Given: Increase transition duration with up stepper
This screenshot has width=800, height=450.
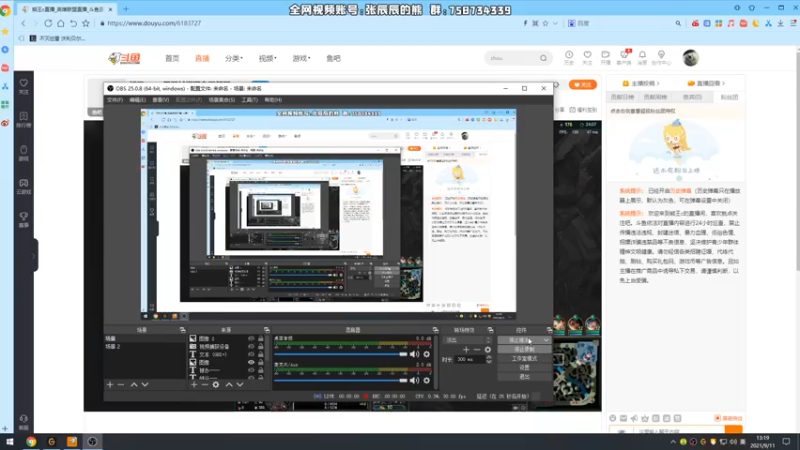Looking at the screenshot, I should coord(489,357).
